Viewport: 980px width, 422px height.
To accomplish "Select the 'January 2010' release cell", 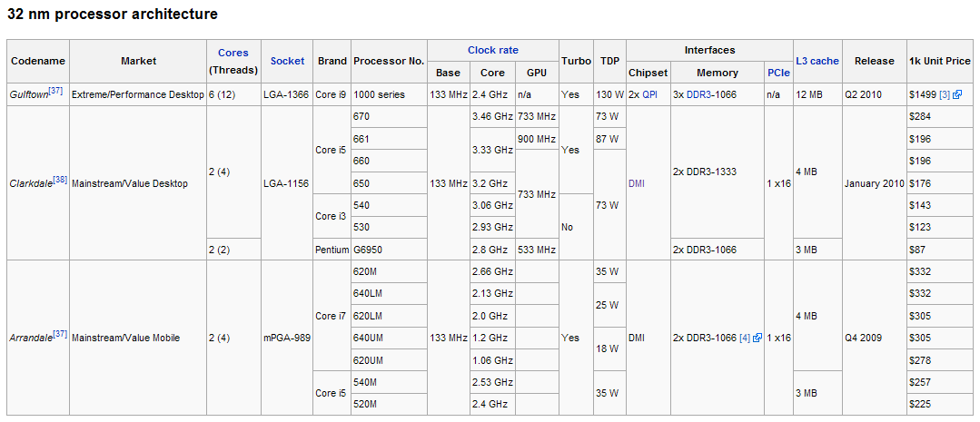I will point(875,183).
